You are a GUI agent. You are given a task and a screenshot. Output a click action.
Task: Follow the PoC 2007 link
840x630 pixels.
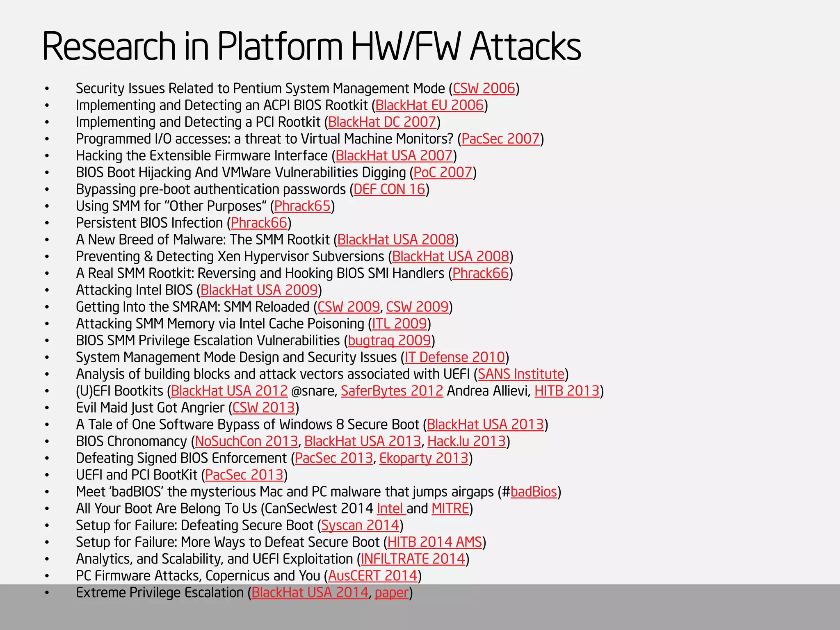[x=443, y=173]
